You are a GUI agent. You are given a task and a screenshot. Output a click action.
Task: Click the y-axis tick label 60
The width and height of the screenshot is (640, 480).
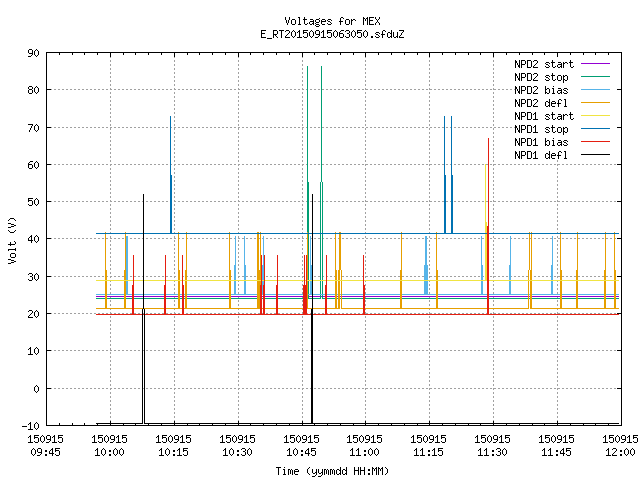point(33,165)
